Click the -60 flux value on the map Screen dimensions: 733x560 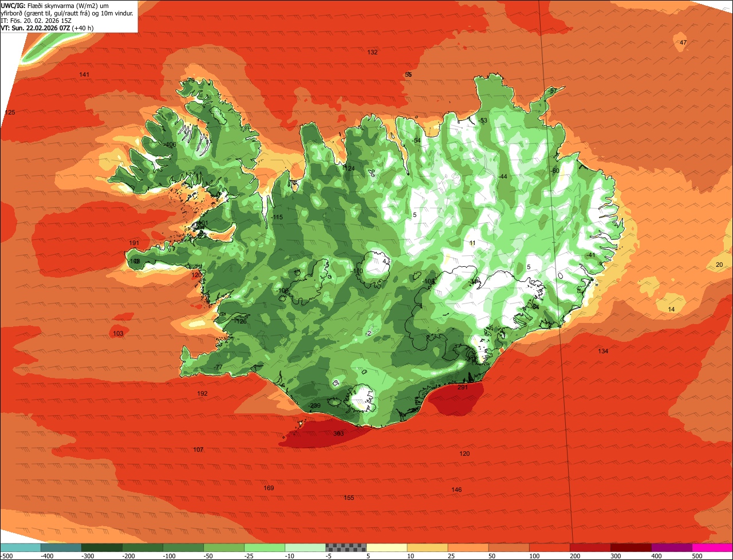click(554, 171)
